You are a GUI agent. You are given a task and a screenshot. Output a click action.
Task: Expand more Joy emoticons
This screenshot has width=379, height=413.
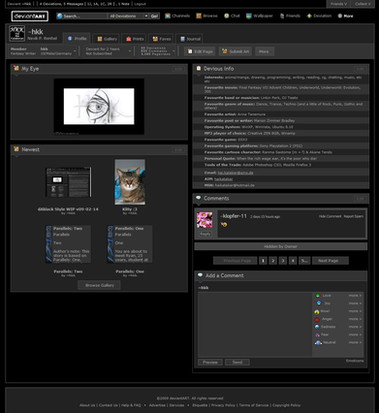[355, 303]
